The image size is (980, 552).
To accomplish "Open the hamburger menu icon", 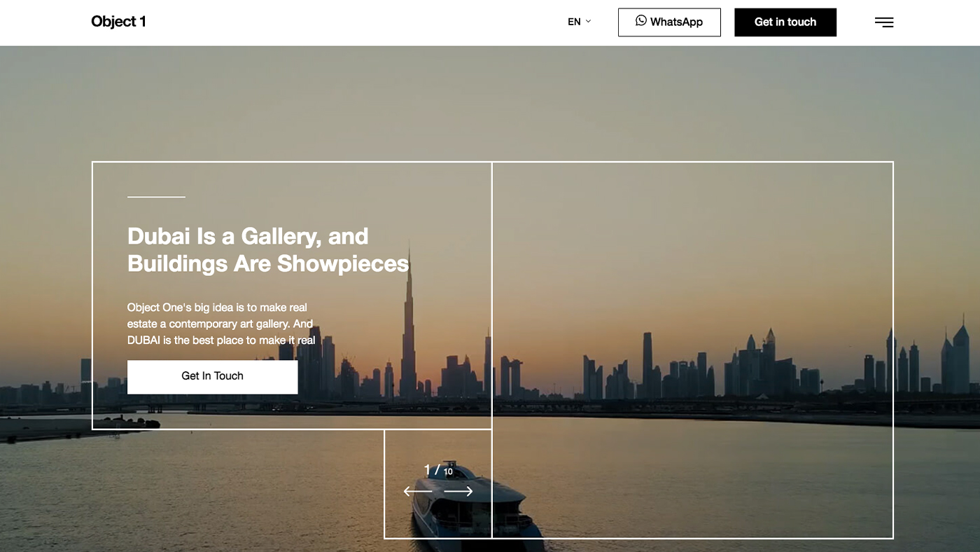I will (x=883, y=22).
